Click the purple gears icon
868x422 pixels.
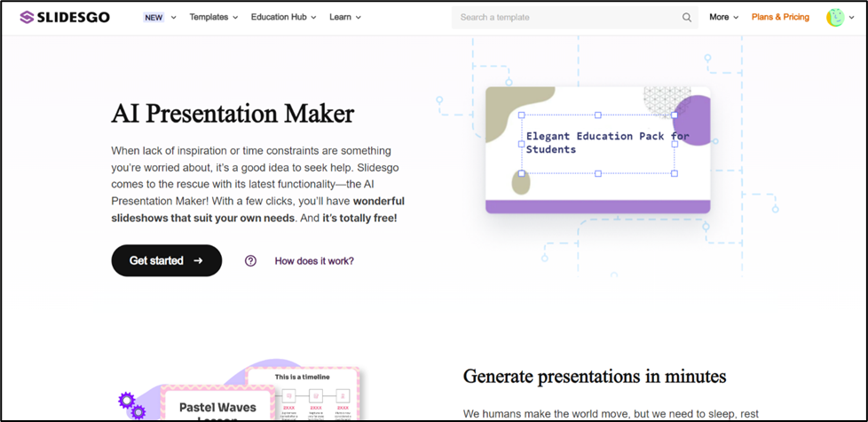(x=131, y=405)
